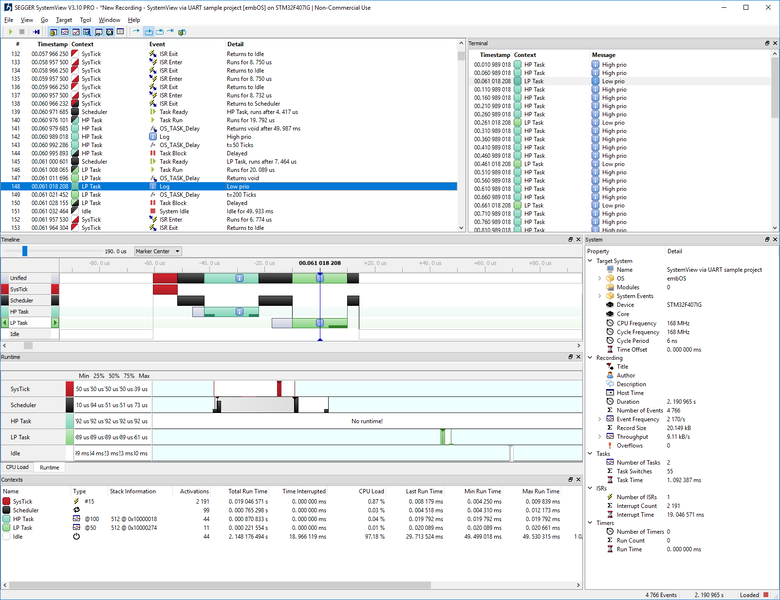Click the Log marker in HP Task timeline row

coord(239,311)
